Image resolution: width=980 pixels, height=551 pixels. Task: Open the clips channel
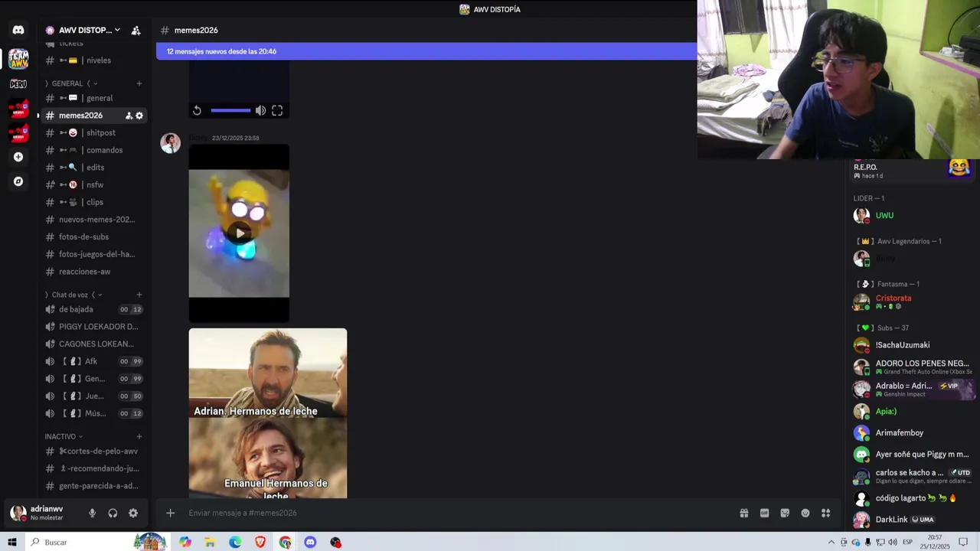[x=93, y=202]
